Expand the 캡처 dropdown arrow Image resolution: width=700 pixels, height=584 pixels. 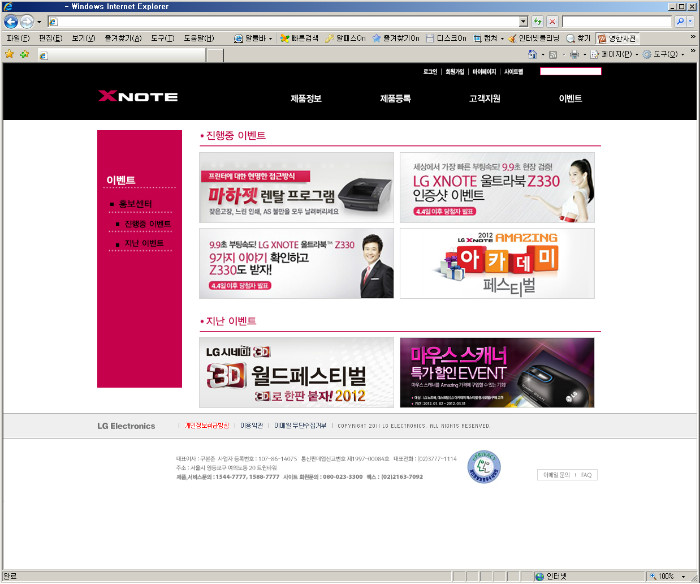pos(502,39)
